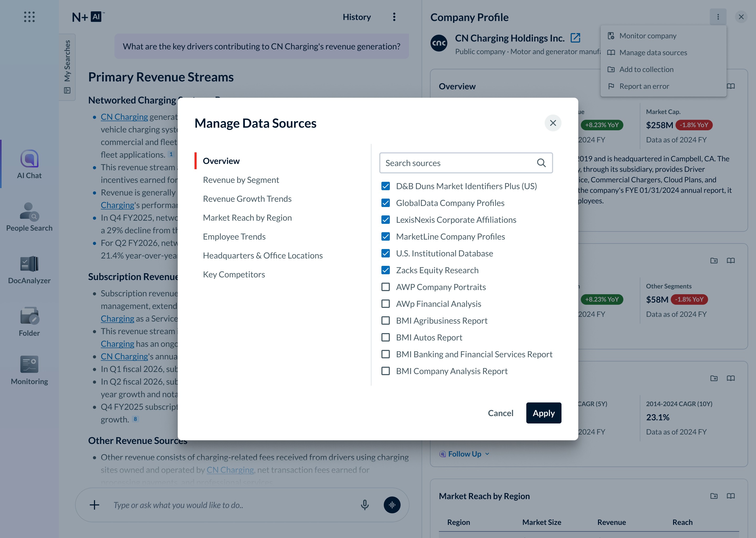Click Cancel in Manage Data Sources
Viewport: 756px width, 538px height.
[x=501, y=413]
